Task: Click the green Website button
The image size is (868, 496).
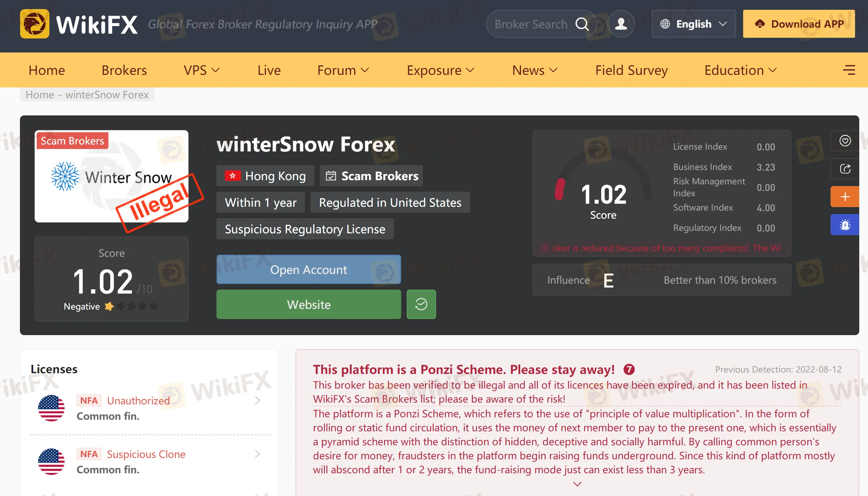Action: (x=308, y=304)
